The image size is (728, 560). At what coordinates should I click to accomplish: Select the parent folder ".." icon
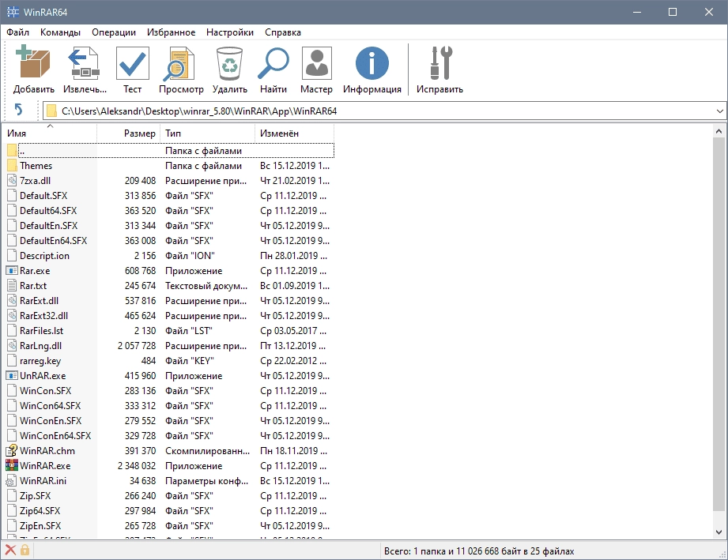pyautogui.click(x=12, y=150)
